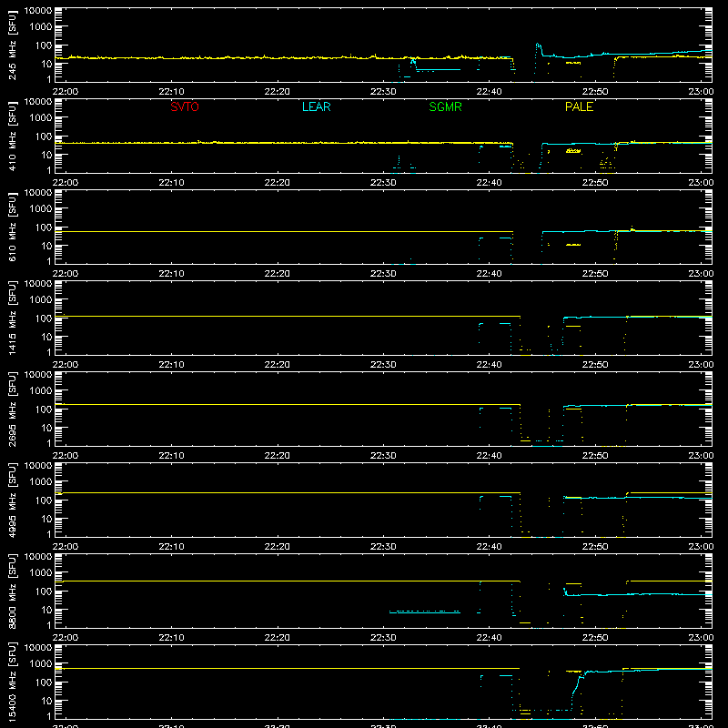
Task: Click 22:40 tick label below 4995 MHz plot
Action: (x=489, y=547)
